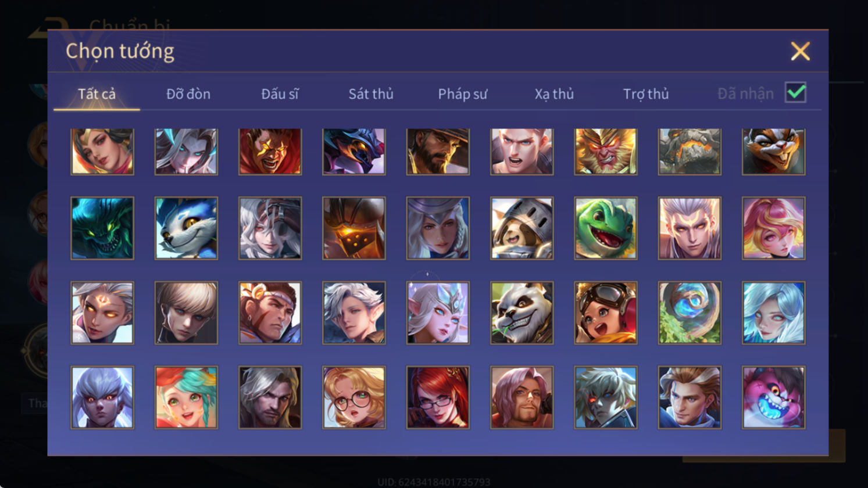The image size is (868, 488).
Task: Open the Trợ thủ tab
Action: click(646, 94)
